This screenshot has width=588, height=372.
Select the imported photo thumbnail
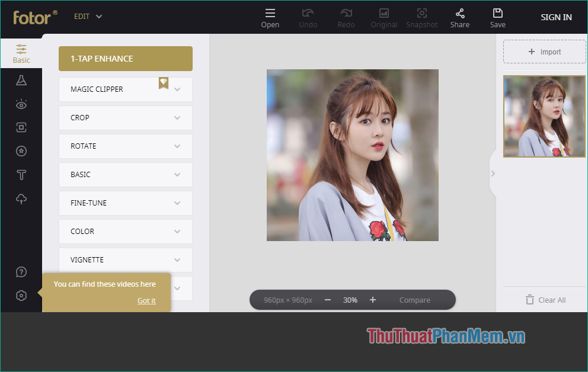pos(544,116)
